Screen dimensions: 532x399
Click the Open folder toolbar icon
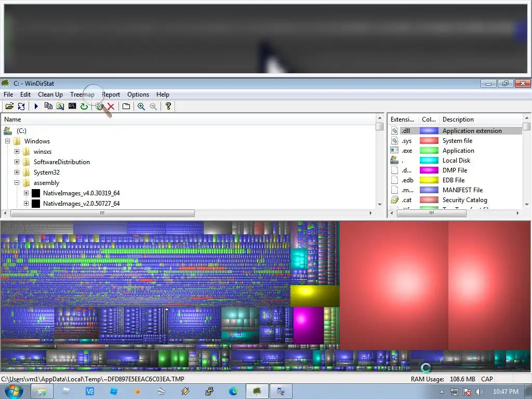tap(9, 106)
